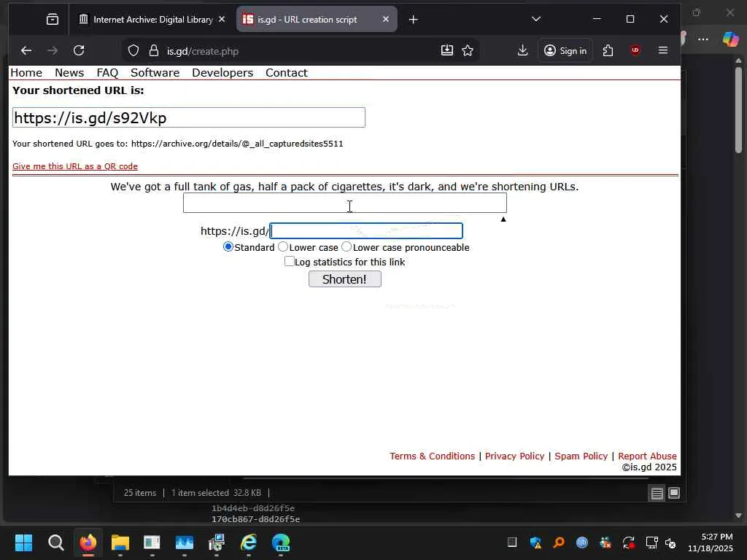Close the Internet Archive tab
The image size is (747, 560).
[222, 19]
